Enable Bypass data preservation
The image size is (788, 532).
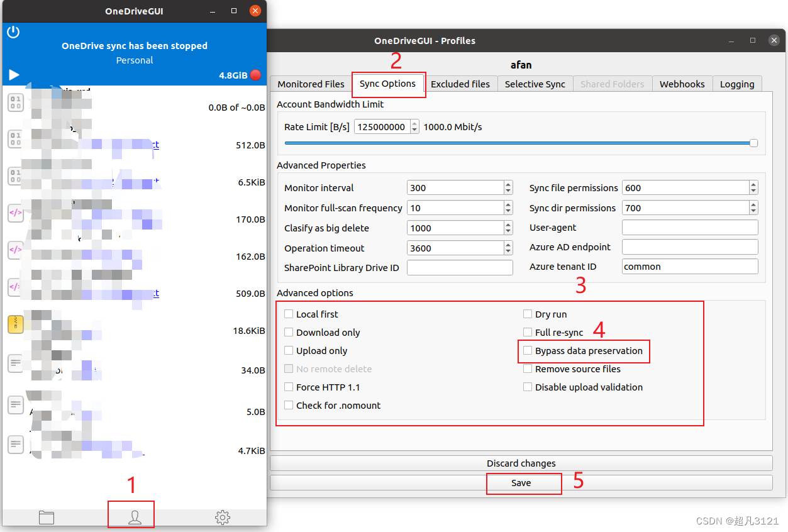(527, 351)
